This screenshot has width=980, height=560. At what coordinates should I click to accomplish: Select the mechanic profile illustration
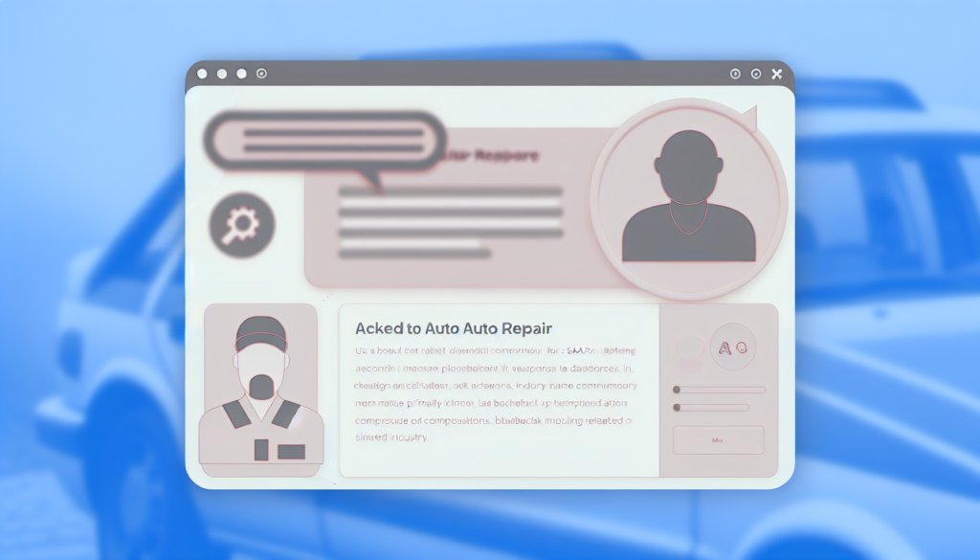click(260, 388)
